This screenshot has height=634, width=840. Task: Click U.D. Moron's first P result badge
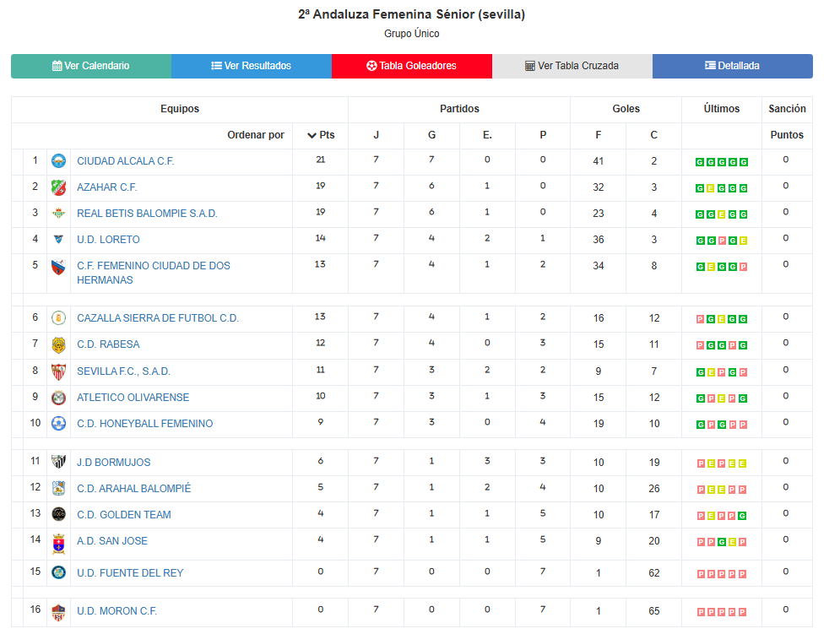coord(701,612)
